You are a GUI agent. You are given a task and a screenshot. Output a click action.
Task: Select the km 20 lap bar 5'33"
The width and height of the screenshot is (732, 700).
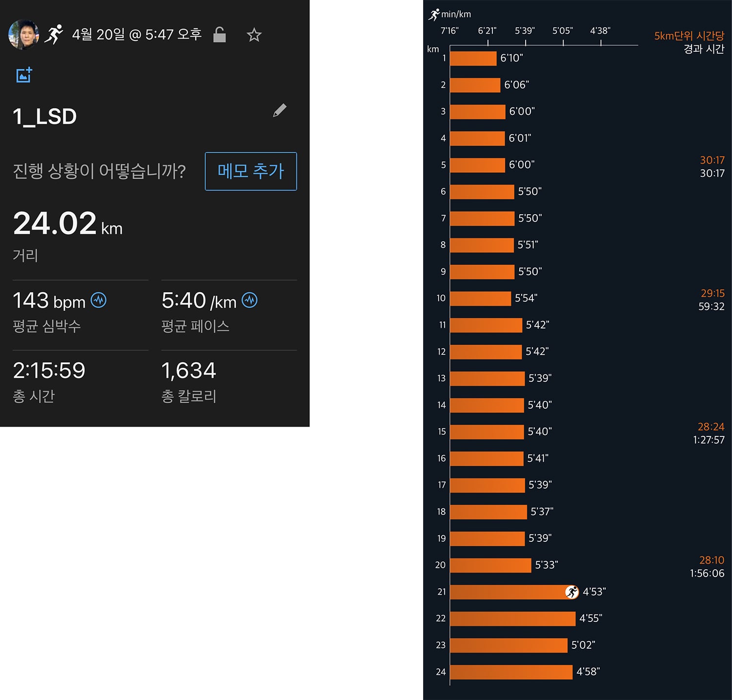(x=490, y=565)
